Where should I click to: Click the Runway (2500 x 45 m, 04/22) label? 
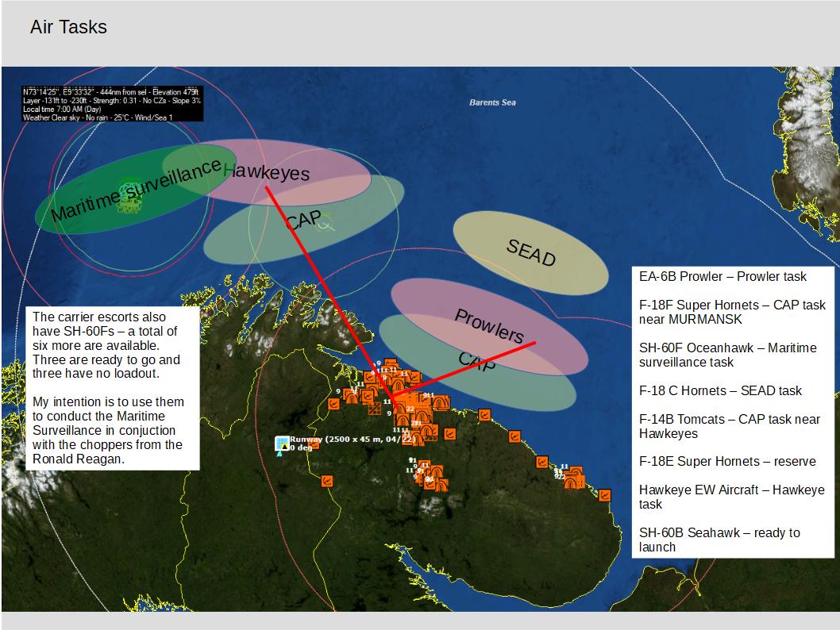click(353, 440)
